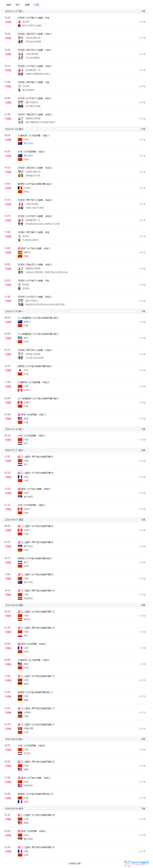This screenshot has width=153, height=868.
Task: Open the 热门 tab
Action: [x=18, y=5]
